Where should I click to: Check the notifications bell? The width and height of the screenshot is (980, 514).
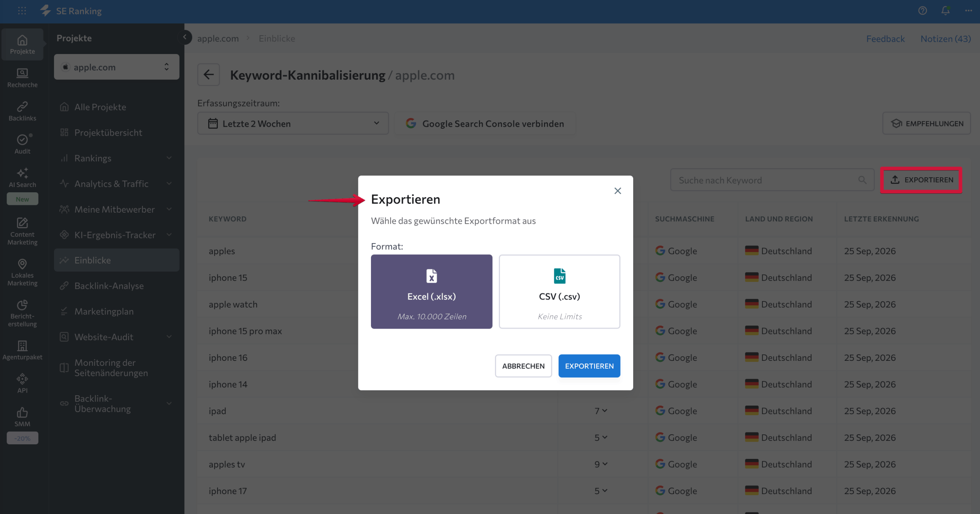pos(946,11)
